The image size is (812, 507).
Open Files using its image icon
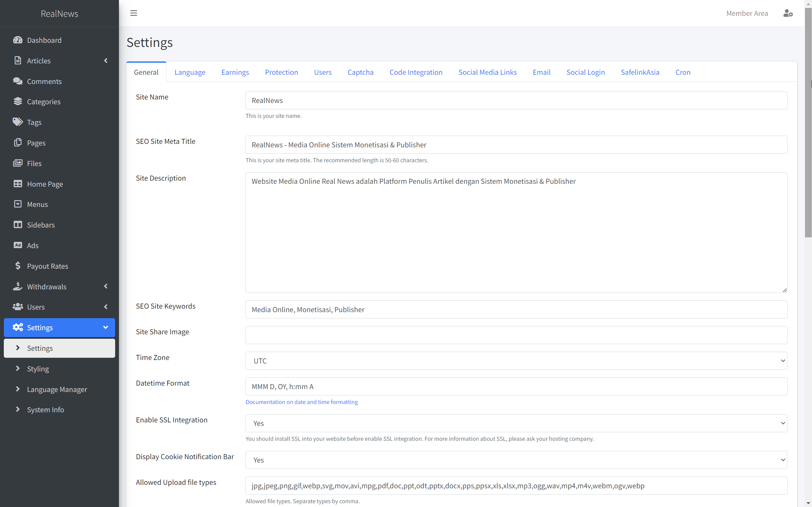[18, 163]
